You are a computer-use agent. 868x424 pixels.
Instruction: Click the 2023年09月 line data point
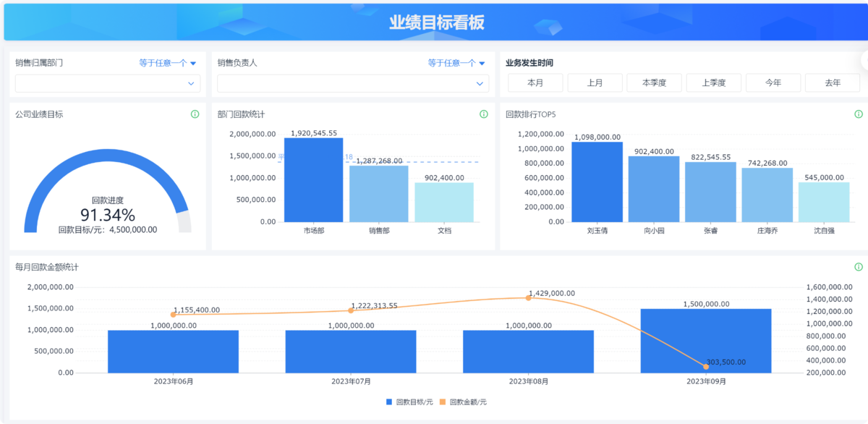pyautogui.click(x=706, y=367)
